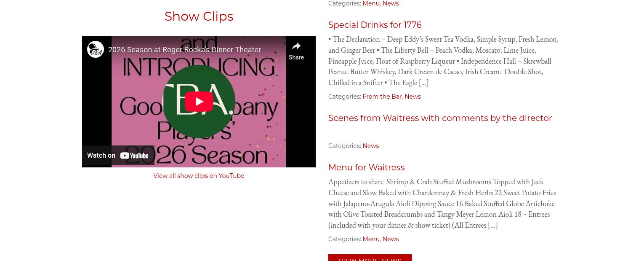Play the 2026 Season YouTube video

[x=199, y=102]
